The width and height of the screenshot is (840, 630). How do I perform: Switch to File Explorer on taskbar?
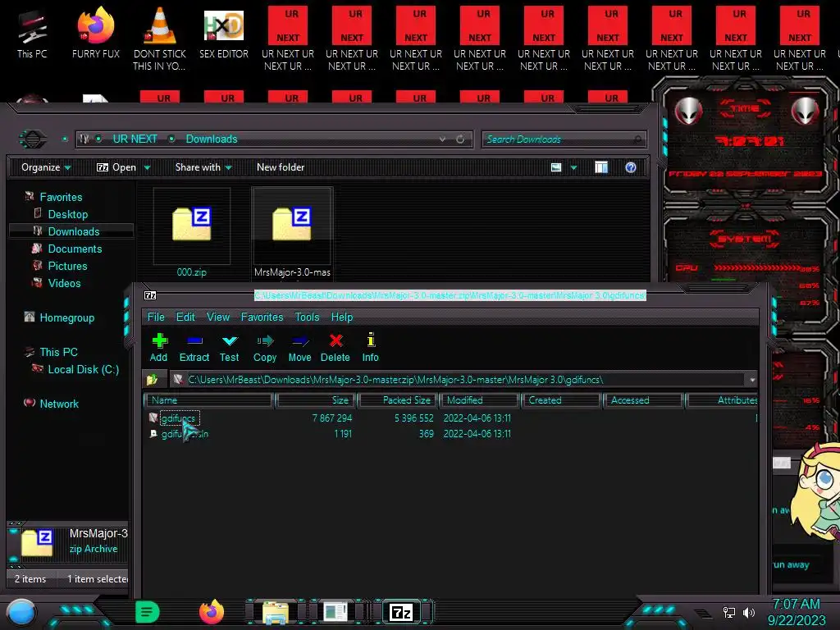pos(276,612)
